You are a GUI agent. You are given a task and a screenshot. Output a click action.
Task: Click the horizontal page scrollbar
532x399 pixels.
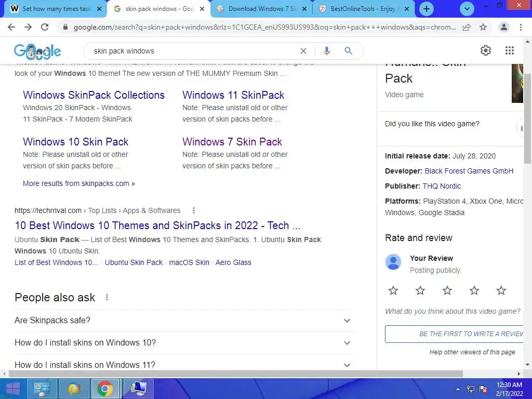click(236, 374)
